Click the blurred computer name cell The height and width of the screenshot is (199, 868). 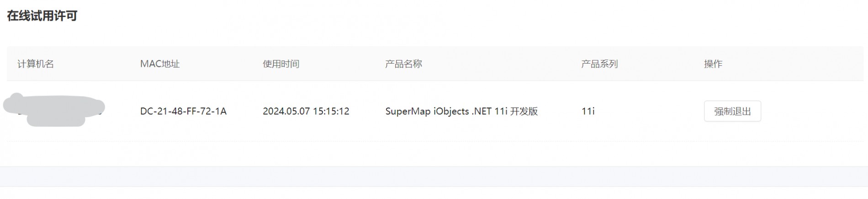point(54,110)
